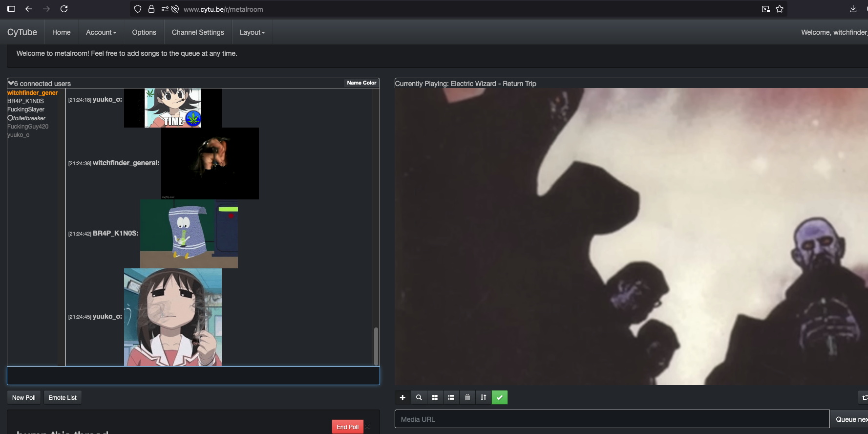
Task: Open the Account dropdown menu
Action: point(101,32)
